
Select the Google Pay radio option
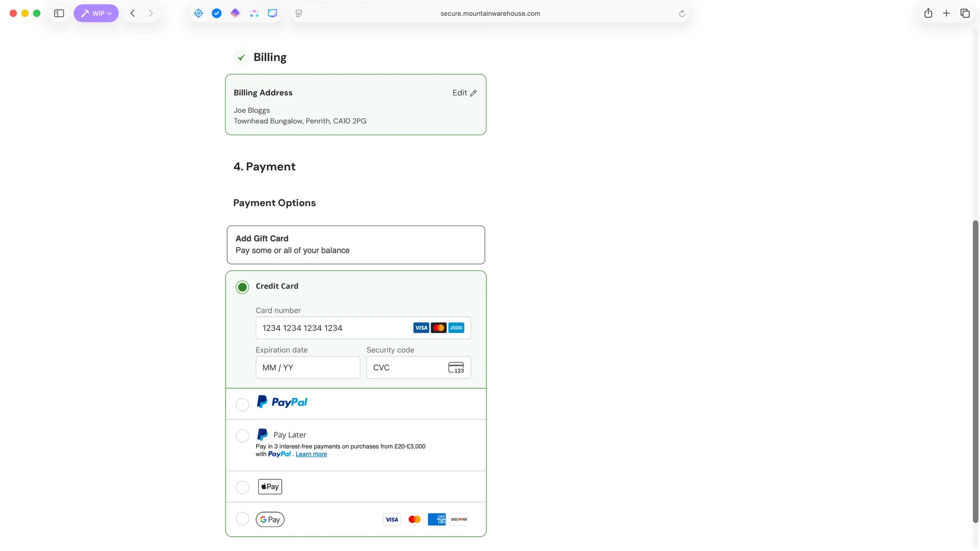click(242, 519)
